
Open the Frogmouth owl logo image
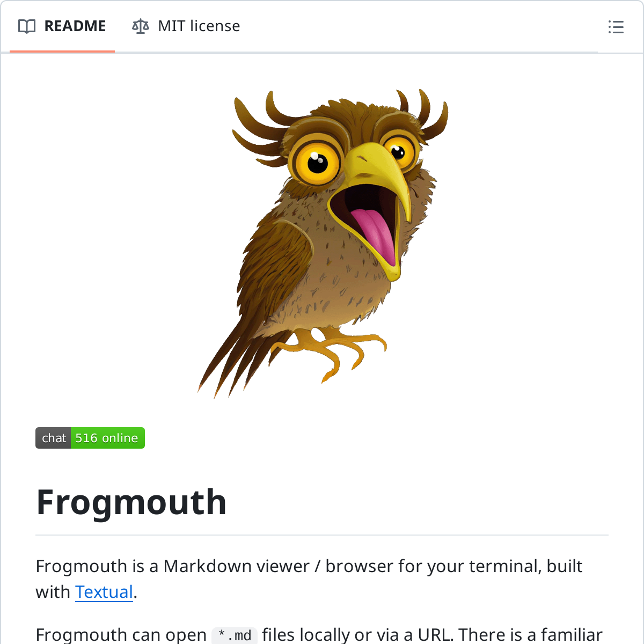(323, 244)
